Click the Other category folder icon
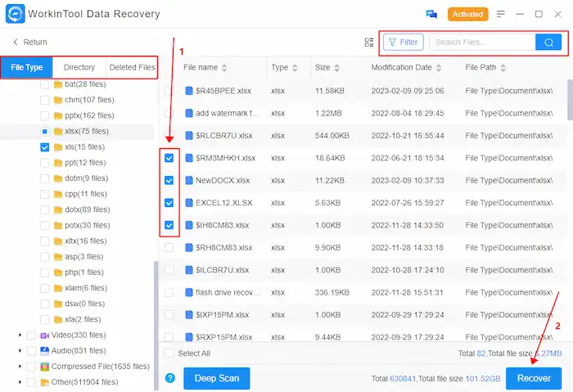This screenshot has height=392, width=573. [44, 382]
